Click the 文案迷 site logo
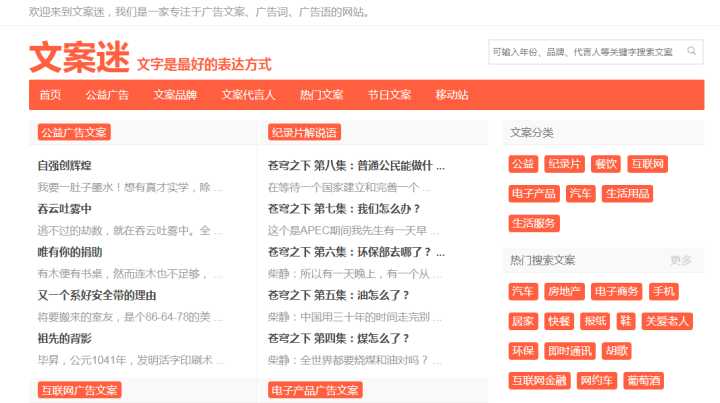Image resolution: width=720 pixels, height=403 pixels. (79, 57)
